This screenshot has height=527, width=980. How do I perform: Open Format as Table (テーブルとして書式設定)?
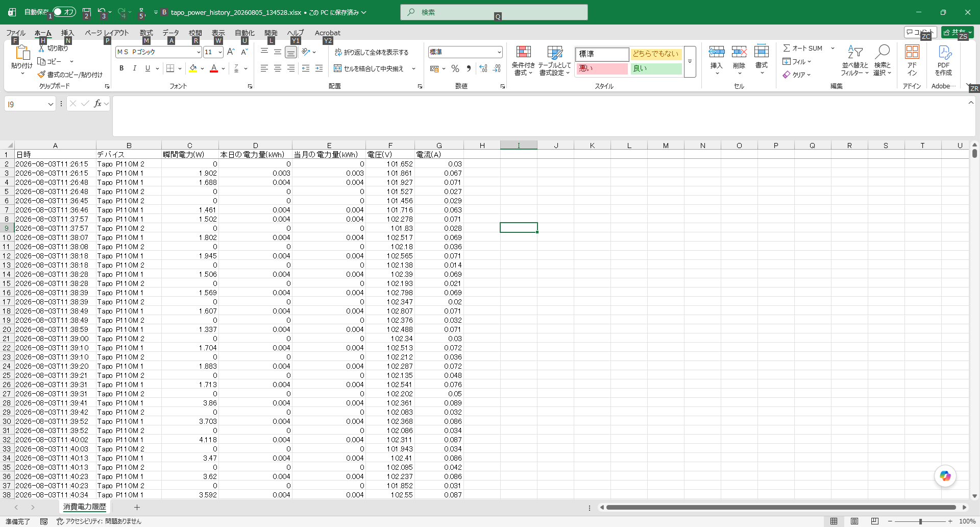[554, 61]
